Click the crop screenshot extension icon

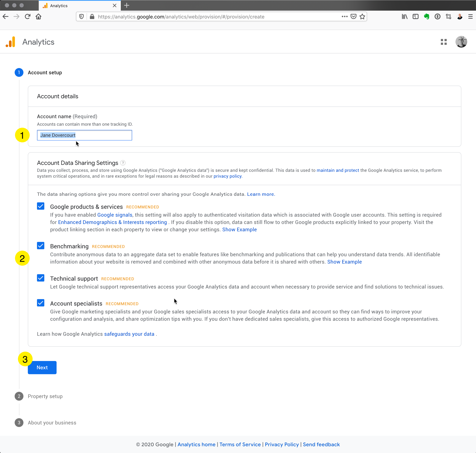[449, 17]
